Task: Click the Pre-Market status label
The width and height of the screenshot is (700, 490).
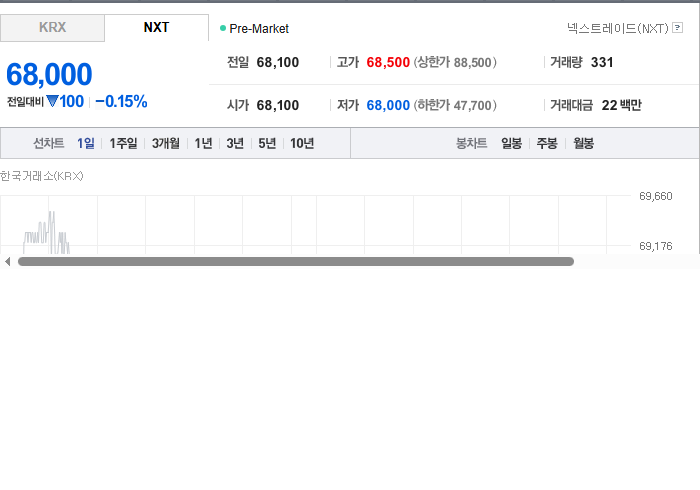Action: pos(259,29)
